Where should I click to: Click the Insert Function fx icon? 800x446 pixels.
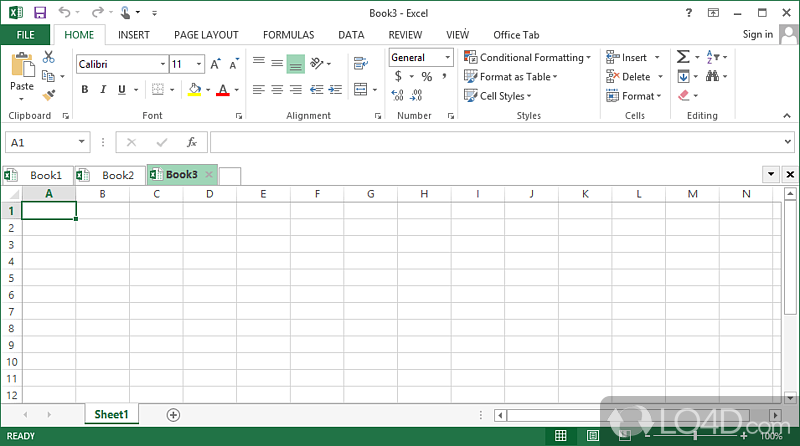(192, 142)
